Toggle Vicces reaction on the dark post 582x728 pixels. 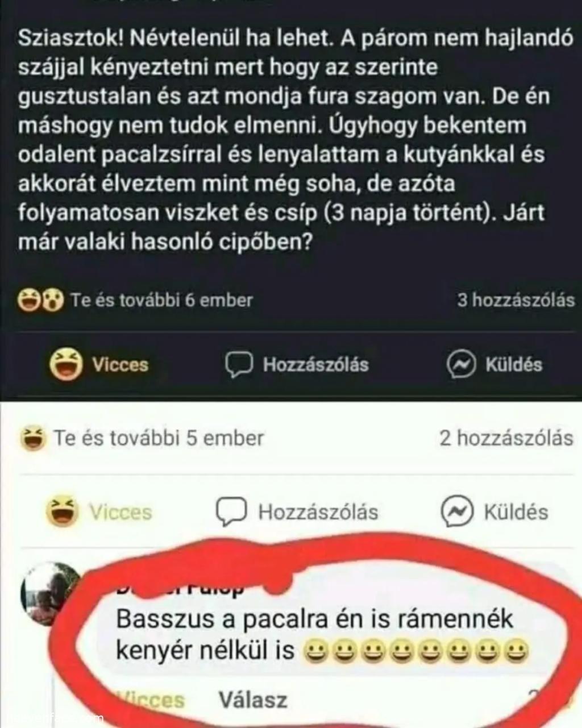[x=99, y=364]
